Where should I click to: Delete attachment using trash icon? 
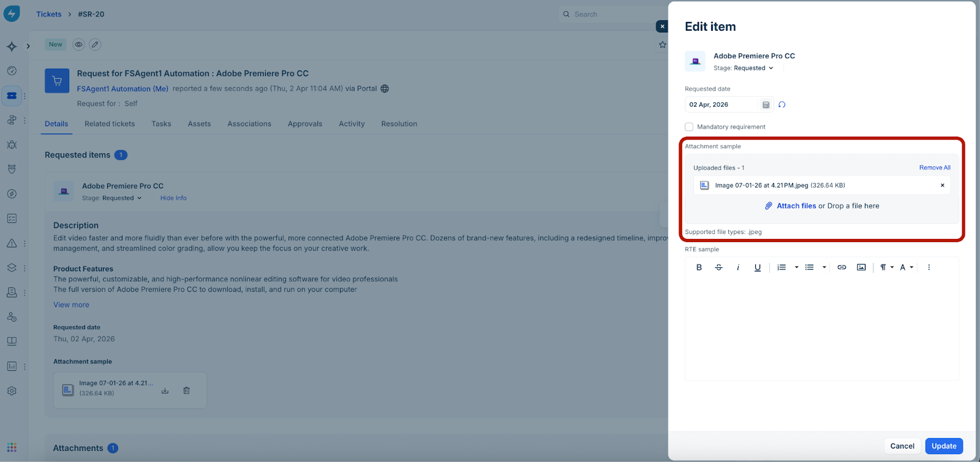click(186, 390)
